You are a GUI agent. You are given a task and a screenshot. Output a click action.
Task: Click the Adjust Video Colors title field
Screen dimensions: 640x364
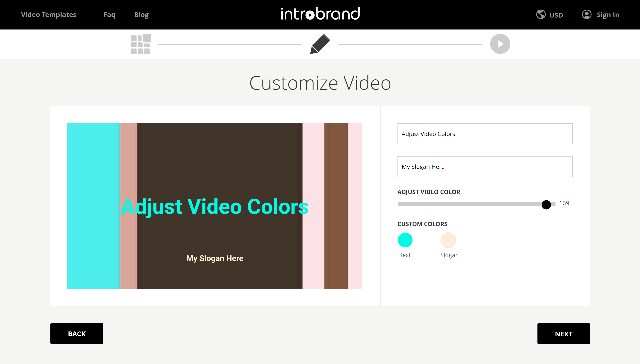(485, 134)
